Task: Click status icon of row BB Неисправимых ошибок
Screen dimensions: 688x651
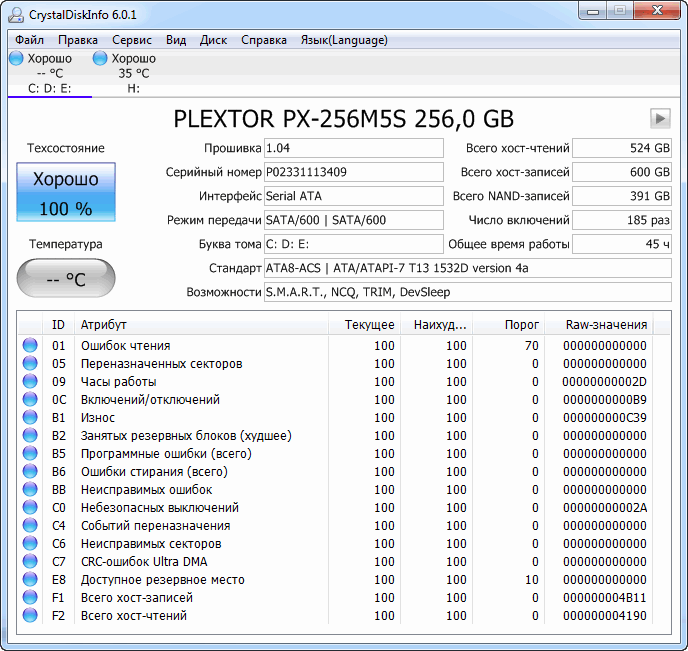Action: point(30,489)
